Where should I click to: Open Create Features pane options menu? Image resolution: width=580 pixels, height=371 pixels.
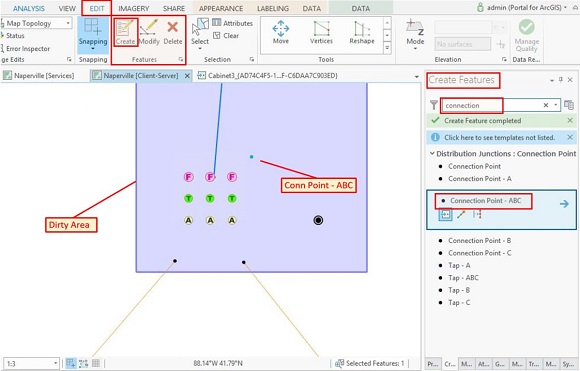tap(552, 80)
